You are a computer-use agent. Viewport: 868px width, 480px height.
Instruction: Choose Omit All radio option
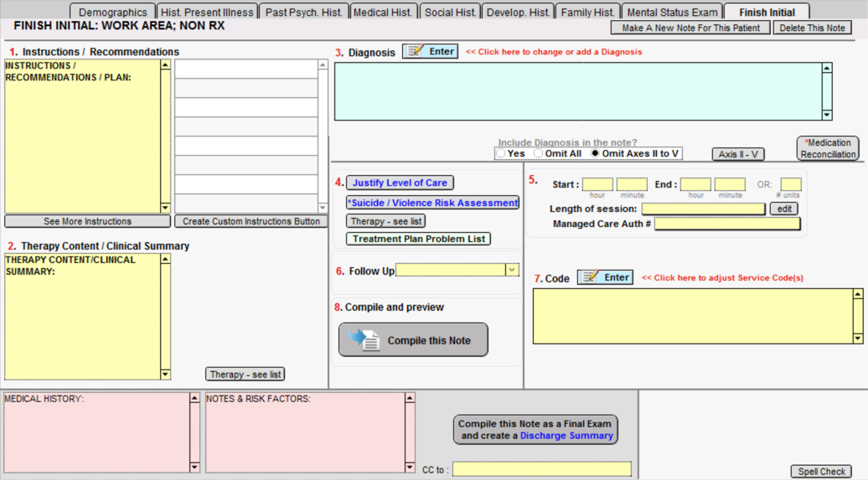[539, 154]
